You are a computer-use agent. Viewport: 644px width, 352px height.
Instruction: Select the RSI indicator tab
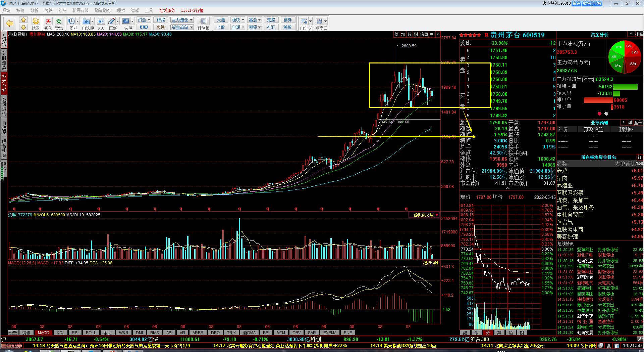(75, 333)
